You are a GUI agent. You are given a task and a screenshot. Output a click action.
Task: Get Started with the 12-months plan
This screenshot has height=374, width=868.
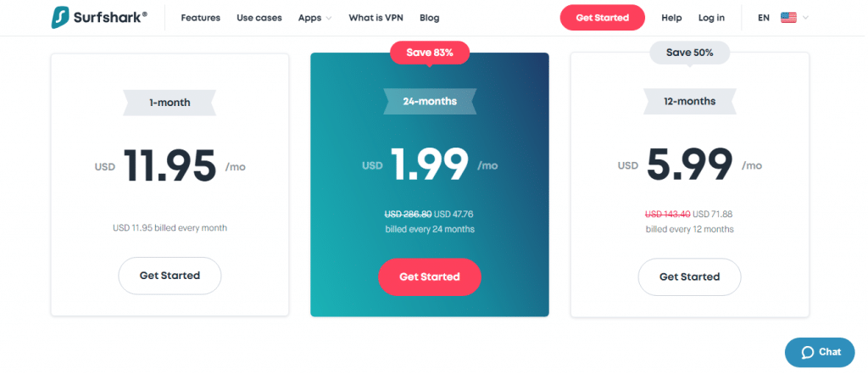point(689,276)
